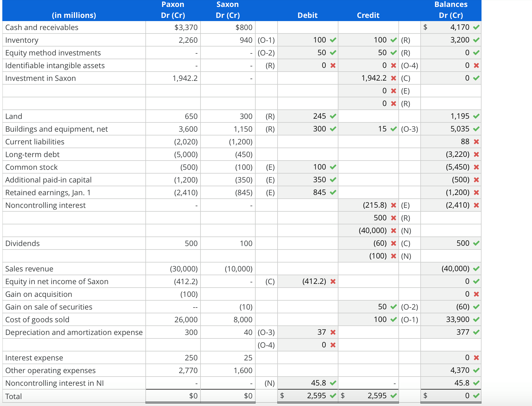Click the "Noncontrolling interest in NI" row label

55,383
